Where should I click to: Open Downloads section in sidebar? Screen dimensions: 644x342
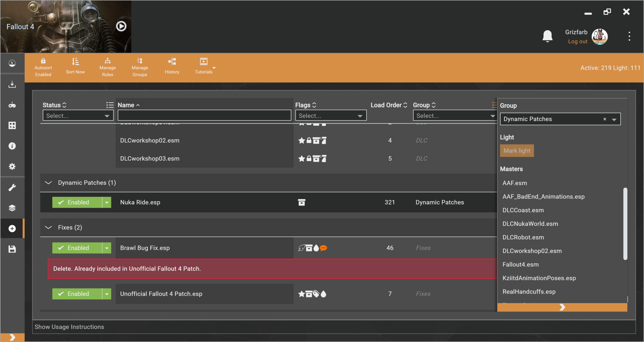12,84
